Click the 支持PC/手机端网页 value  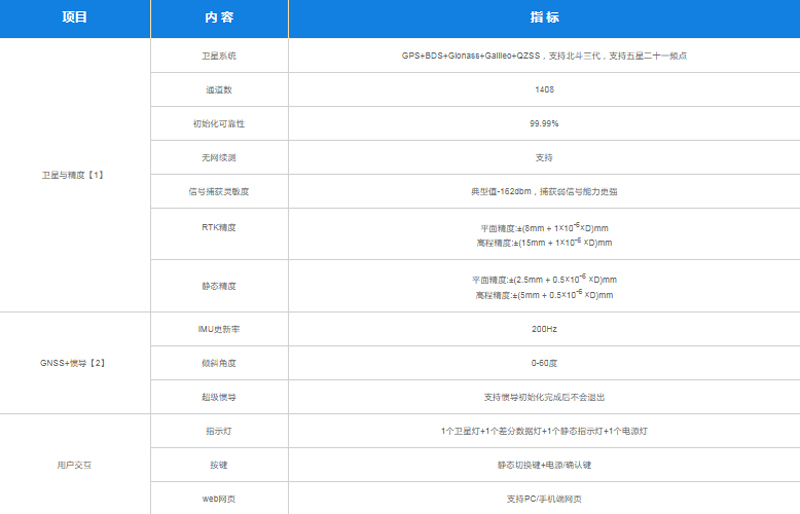(x=544, y=498)
